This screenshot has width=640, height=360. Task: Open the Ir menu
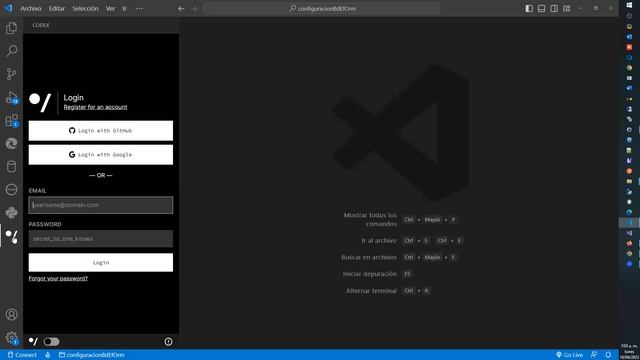(124, 9)
